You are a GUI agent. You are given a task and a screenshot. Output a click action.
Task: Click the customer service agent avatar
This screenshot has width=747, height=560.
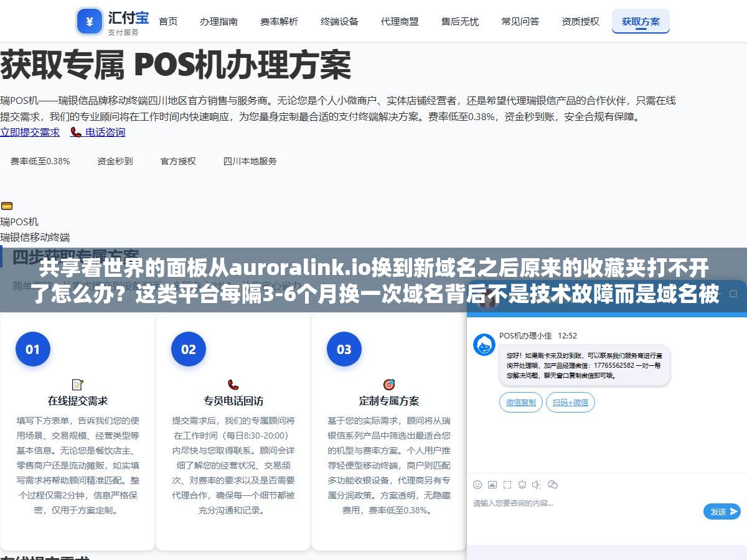(x=484, y=345)
